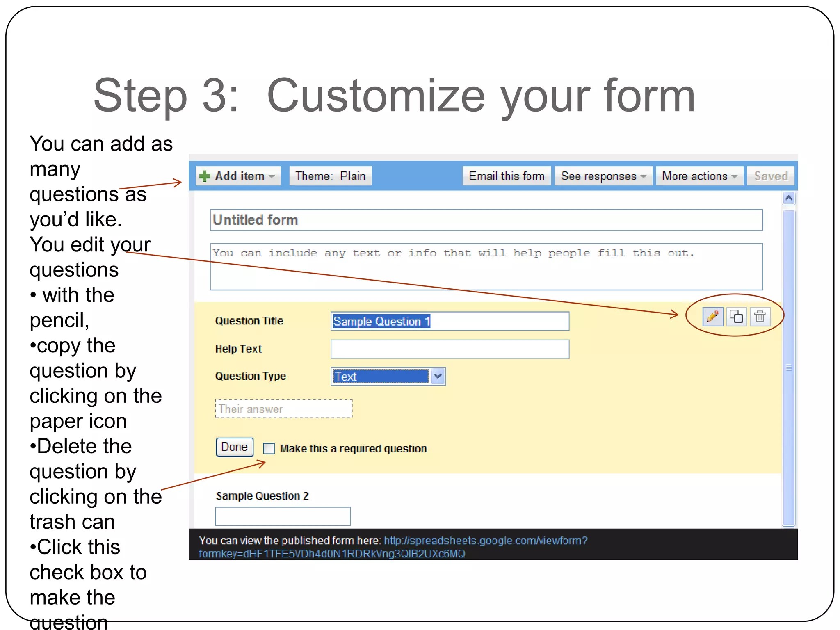The image size is (840, 630).
Task: Click Email this form button
Action: click(507, 176)
